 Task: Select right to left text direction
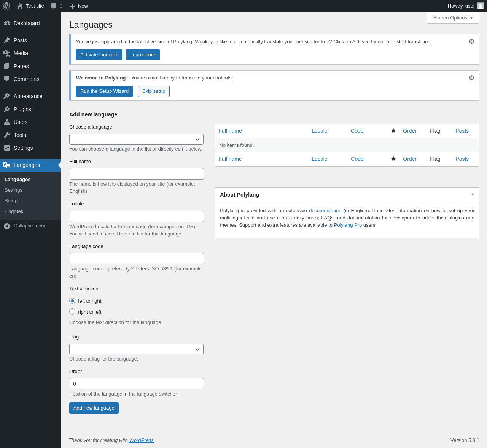(x=72, y=311)
